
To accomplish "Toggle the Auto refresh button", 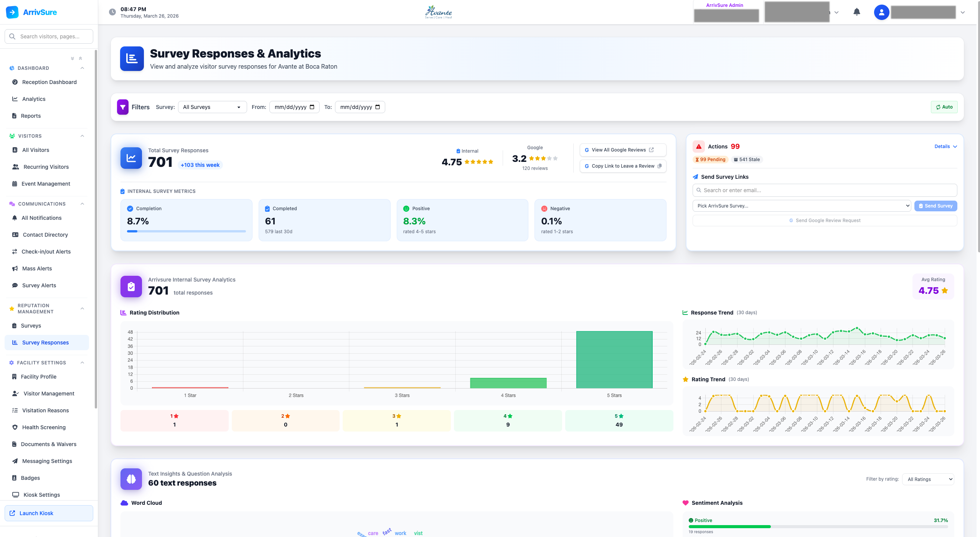I will pos(944,107).
